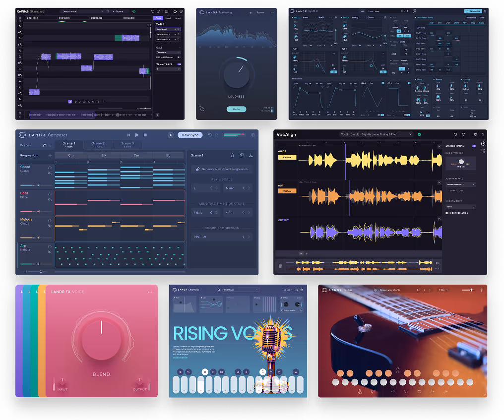Add a new scene with plus icon
Screen dimensions: 504x420
(50, 145)
